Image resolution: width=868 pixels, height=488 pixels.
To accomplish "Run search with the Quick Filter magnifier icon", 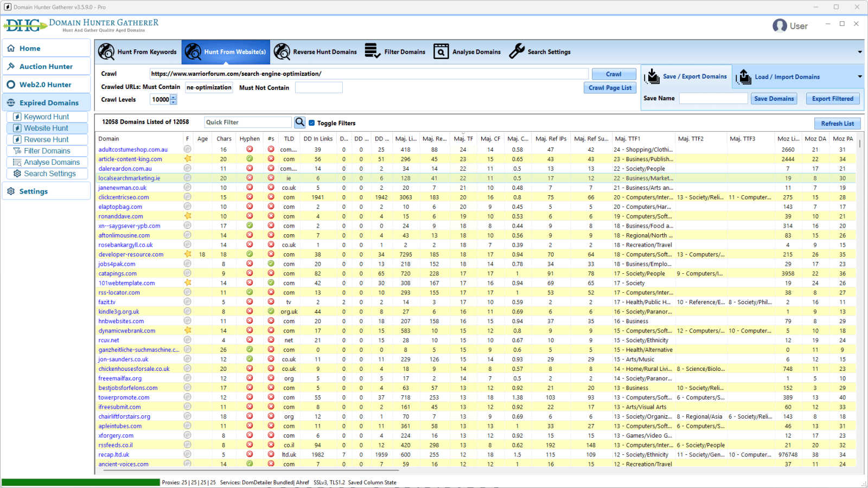I will [299, 122].
